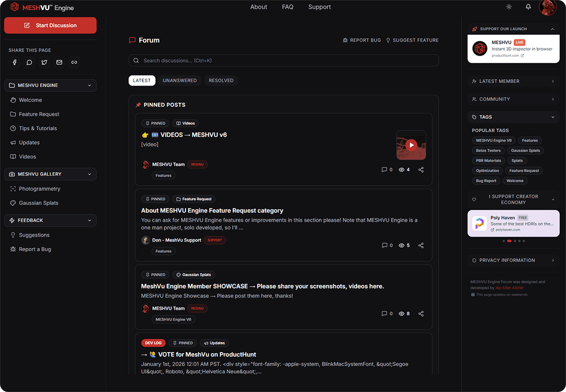Screen dimensions: 566x392
Task: Click the Start Discussion button
Action: pos(50,25)
